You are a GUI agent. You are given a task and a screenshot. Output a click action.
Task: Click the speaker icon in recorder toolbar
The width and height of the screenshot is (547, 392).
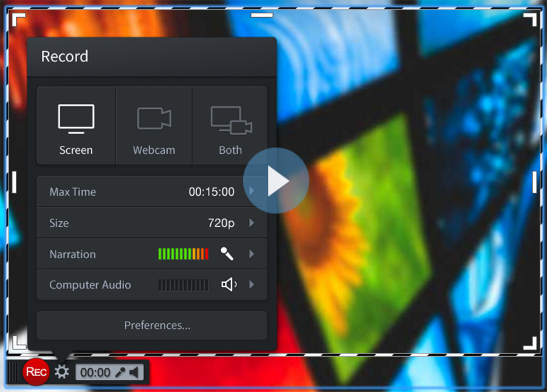click(134, 373)
